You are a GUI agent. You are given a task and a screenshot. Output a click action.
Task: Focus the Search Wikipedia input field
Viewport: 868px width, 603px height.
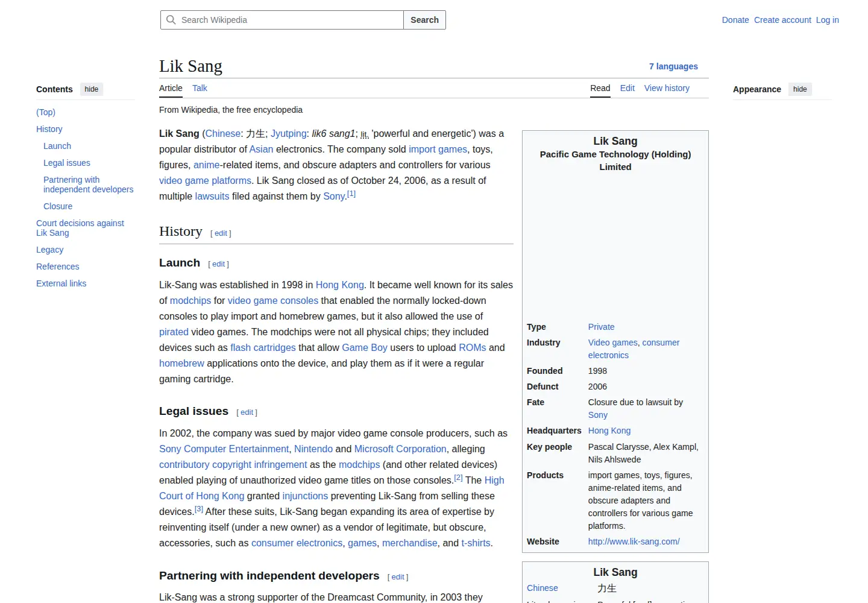tap(282, 20)
